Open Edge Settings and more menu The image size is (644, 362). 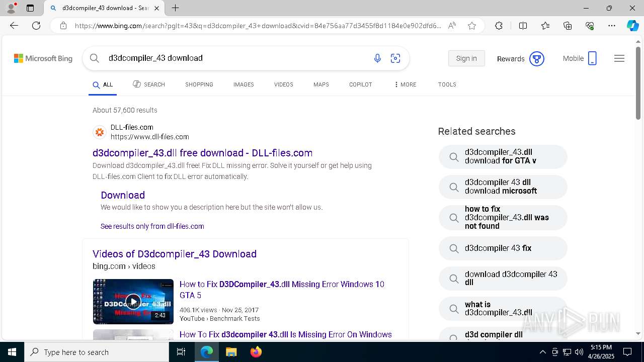coord(612,26)
